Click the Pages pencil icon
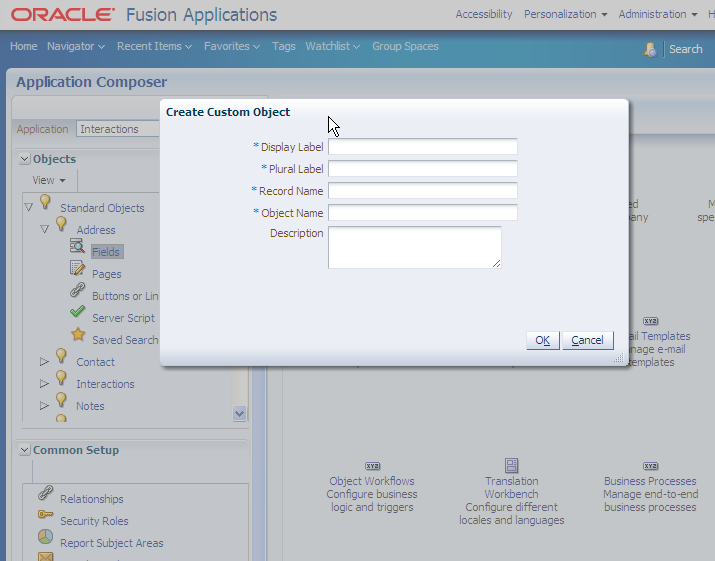 coord(78,268)
